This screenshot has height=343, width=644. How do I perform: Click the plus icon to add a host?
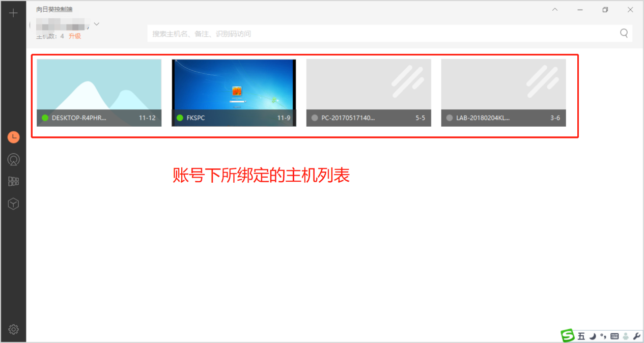[x=14, y=13]
